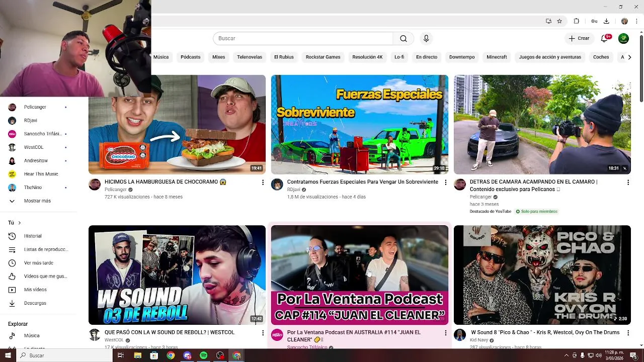Select the El Rubius category chip

[x=284, y=57]
